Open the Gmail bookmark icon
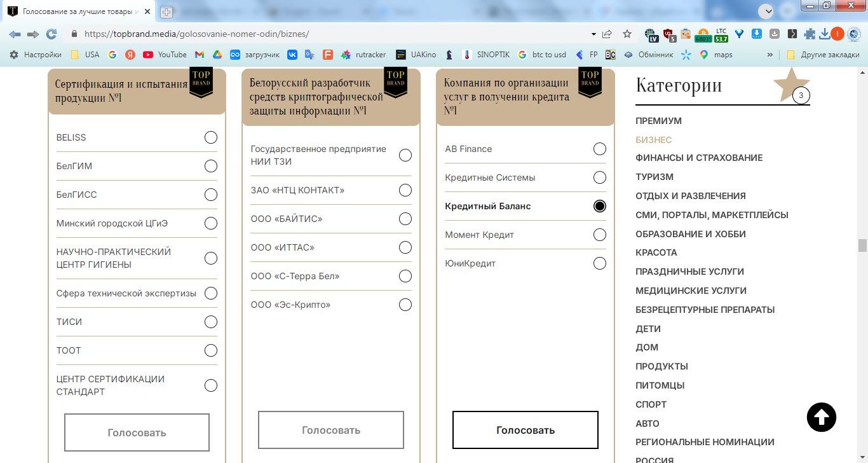This screenshot has width=868, height=463. coord(199,55)
